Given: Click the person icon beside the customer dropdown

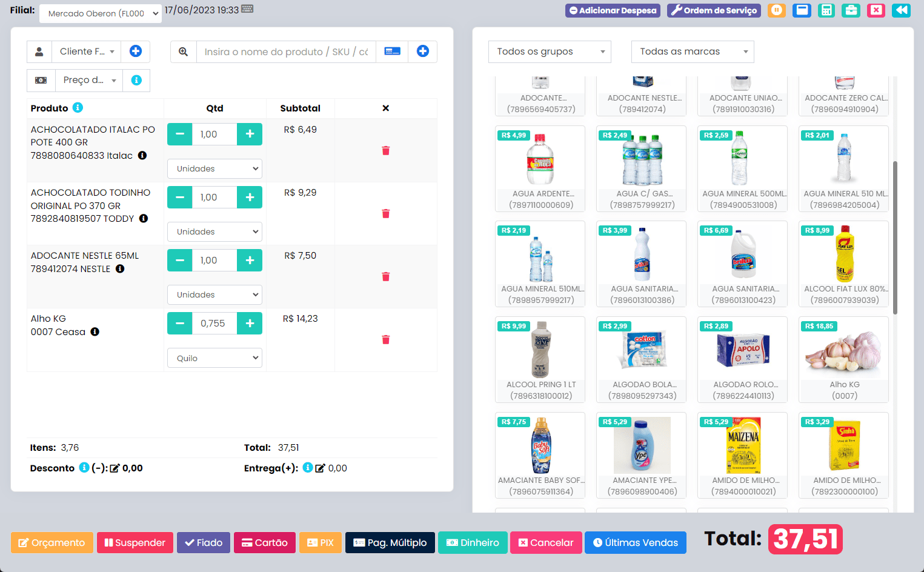Looking at the screenshot, I should [x=39, y=52].
